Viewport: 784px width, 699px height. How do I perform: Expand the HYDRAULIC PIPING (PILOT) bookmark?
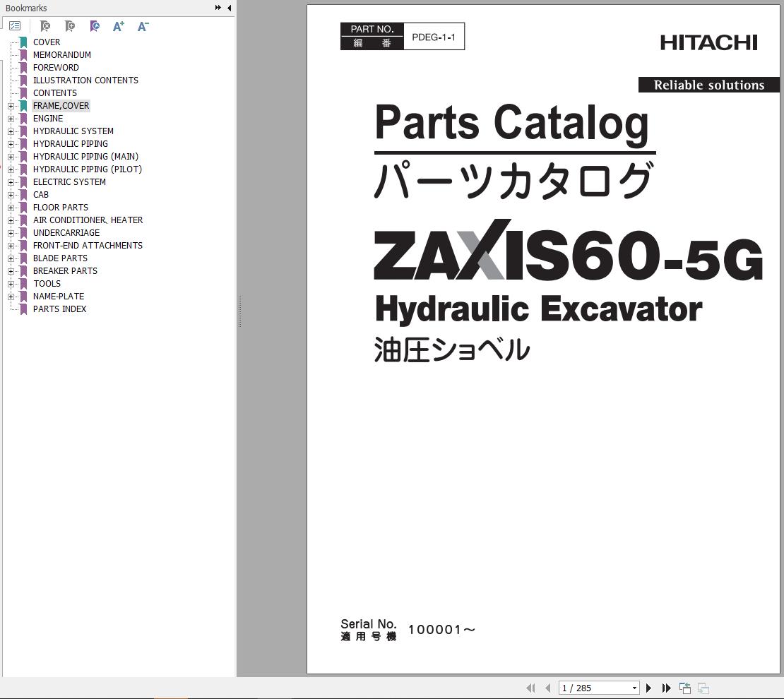[x=11, y=169]
